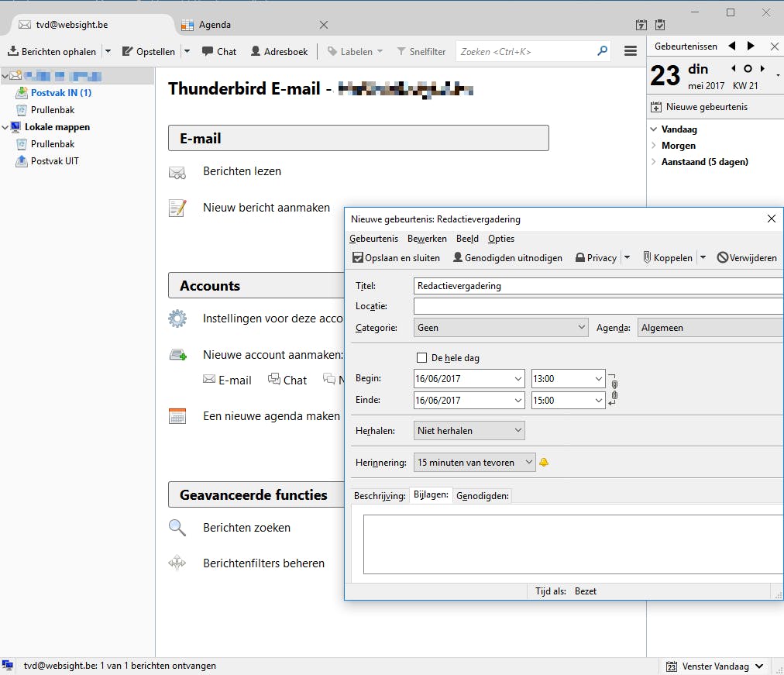The image size is (784, 675).
Task: Close the Gebeurtenissen side pane
Action: pyautogui.click(x=775, y=46)
